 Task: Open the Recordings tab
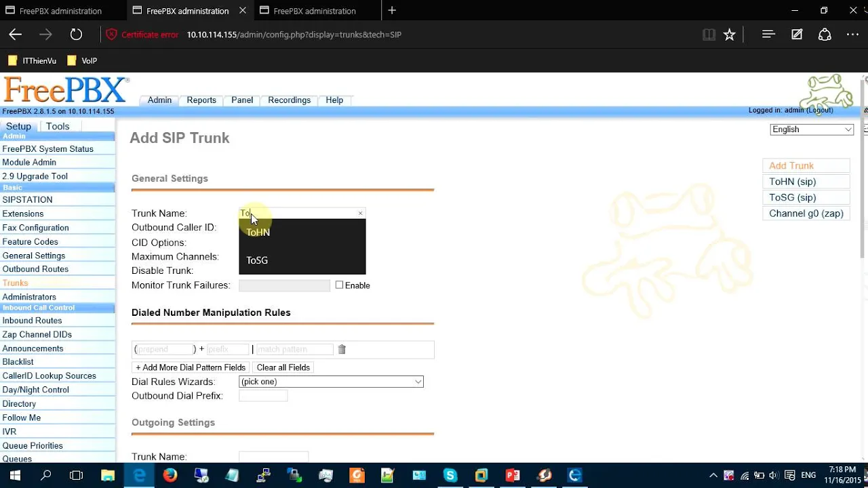tap(289, 100)
